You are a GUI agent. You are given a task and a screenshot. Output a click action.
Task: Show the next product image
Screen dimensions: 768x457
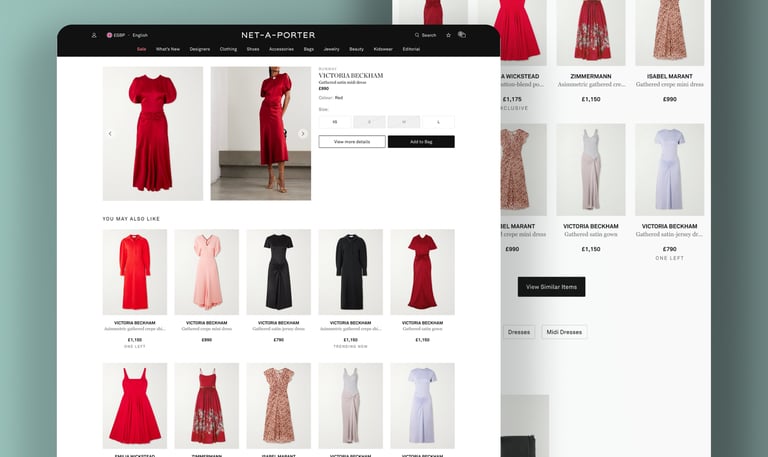click(303, 133)
